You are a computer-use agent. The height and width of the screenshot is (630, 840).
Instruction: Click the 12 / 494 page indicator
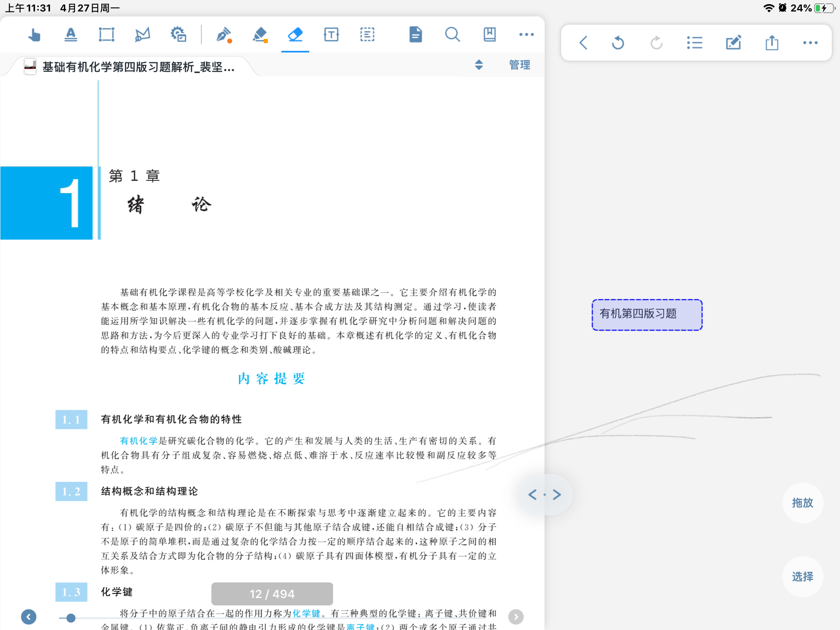[x=272, y=594]
